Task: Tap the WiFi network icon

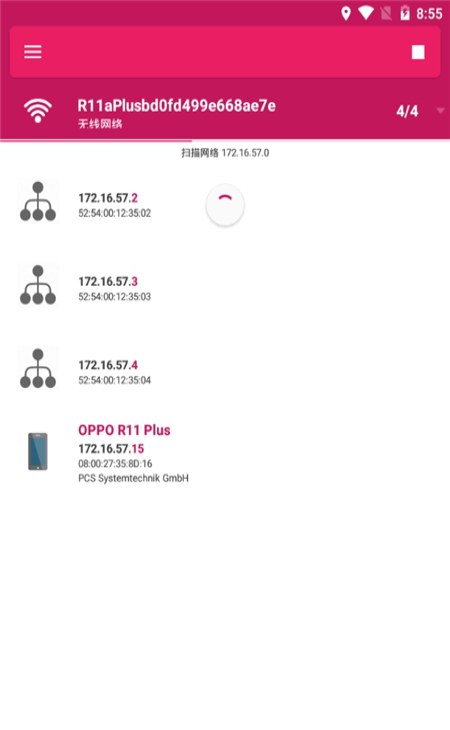Action: click(38, 111)
